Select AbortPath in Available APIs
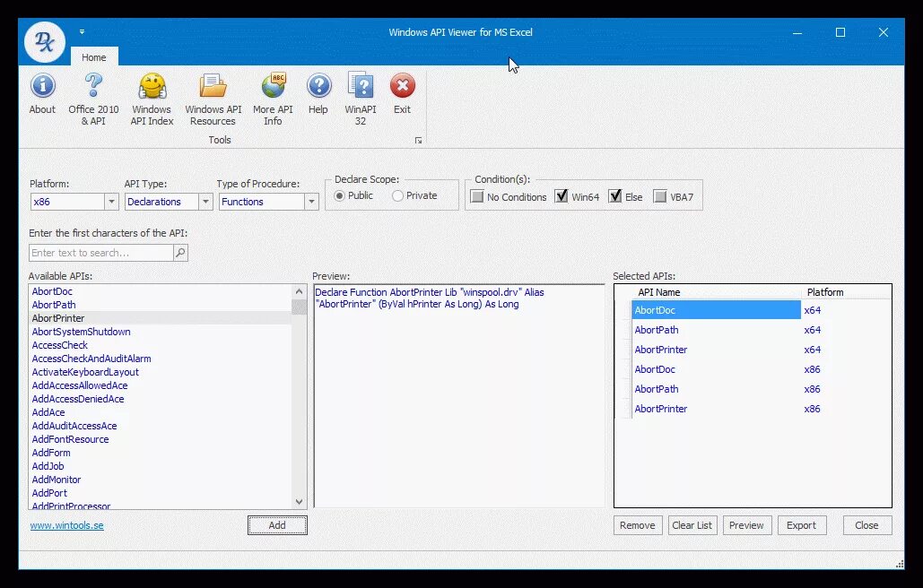Viewport: 923px width, 588px height. tap(160, 305)
